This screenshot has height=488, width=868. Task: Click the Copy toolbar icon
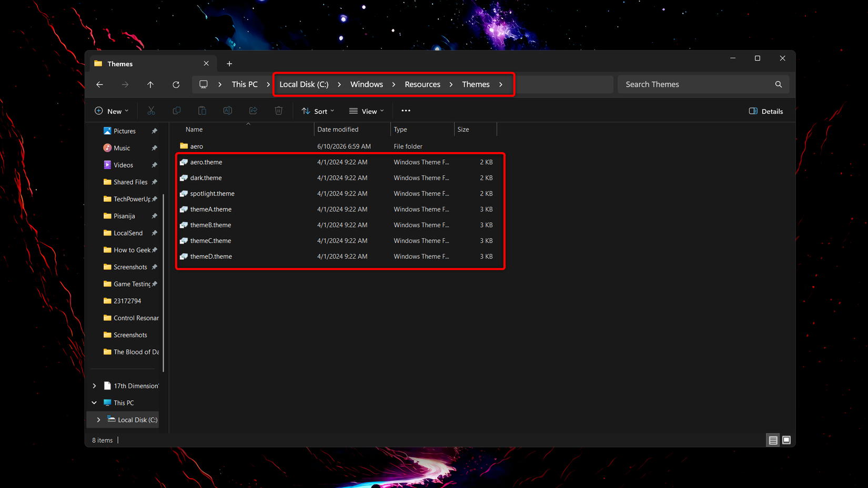(177, 111)
